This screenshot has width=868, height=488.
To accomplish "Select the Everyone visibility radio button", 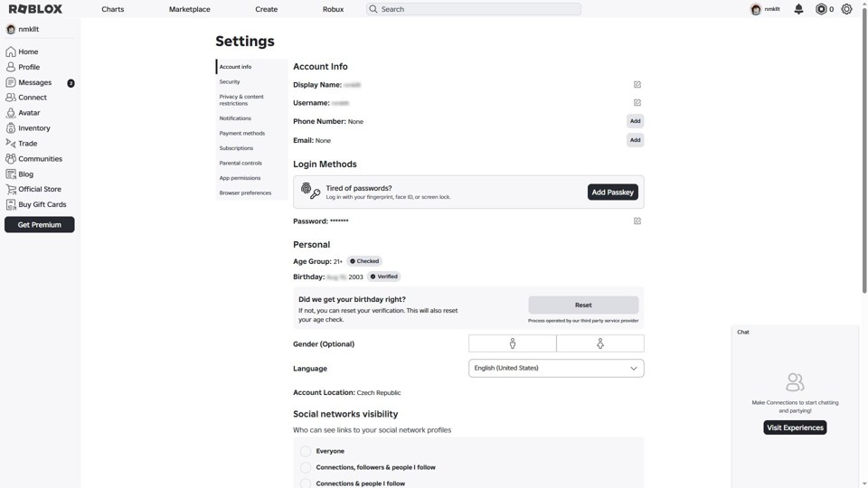I will click(x=306, y=451).
